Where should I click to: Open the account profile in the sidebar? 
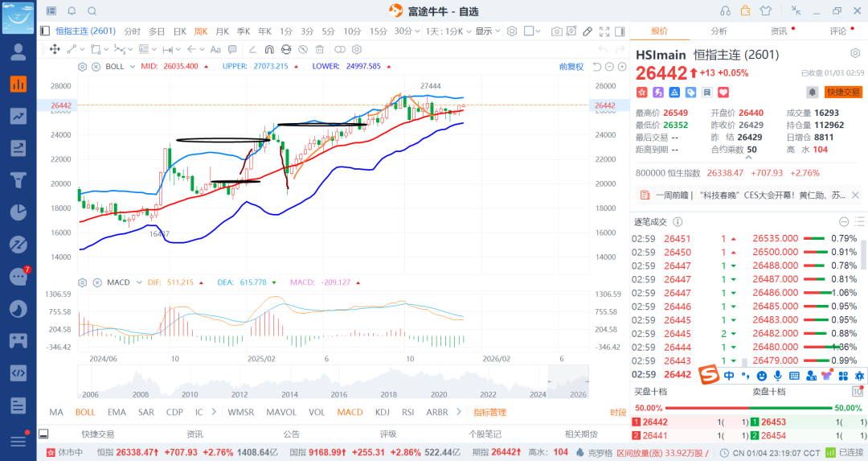(18, 52)
